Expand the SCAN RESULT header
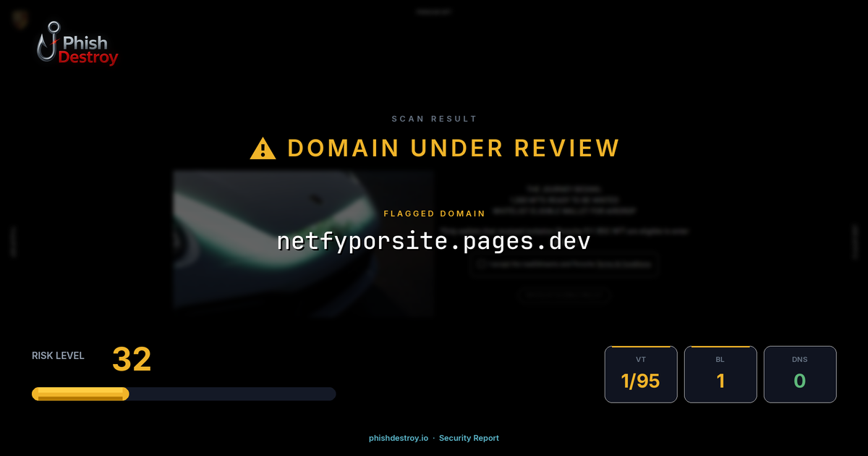The width and height of the screenshot is (868, 456). pos(434,119)
